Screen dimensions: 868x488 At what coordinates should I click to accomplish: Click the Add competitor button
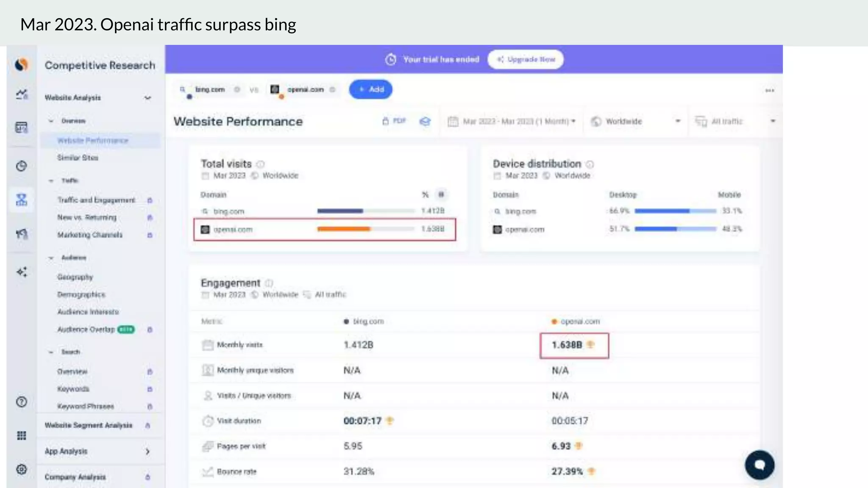[371, 89]
